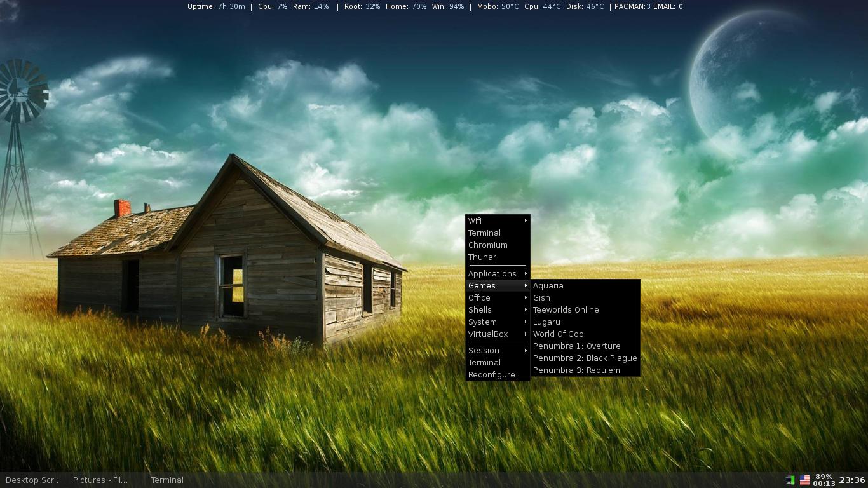Choose Reconfigure in the root menu

pos(498,375)
